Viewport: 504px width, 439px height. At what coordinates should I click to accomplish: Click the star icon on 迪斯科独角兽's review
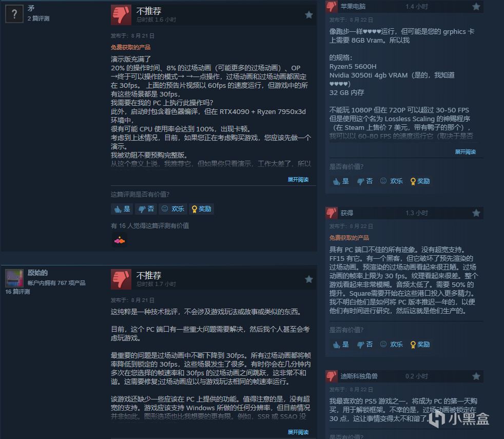coord(476,376)
